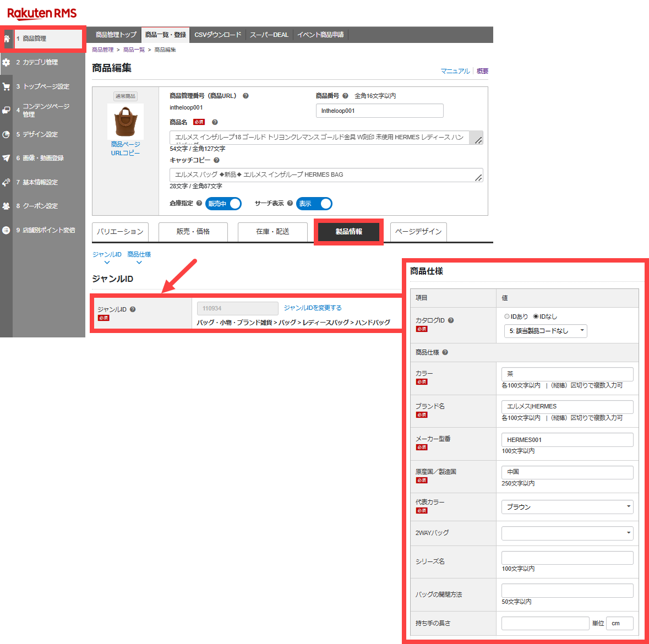
Task: Click help icon next to 商品管理番号（商品URL）
Action: [x=246, y=96]
